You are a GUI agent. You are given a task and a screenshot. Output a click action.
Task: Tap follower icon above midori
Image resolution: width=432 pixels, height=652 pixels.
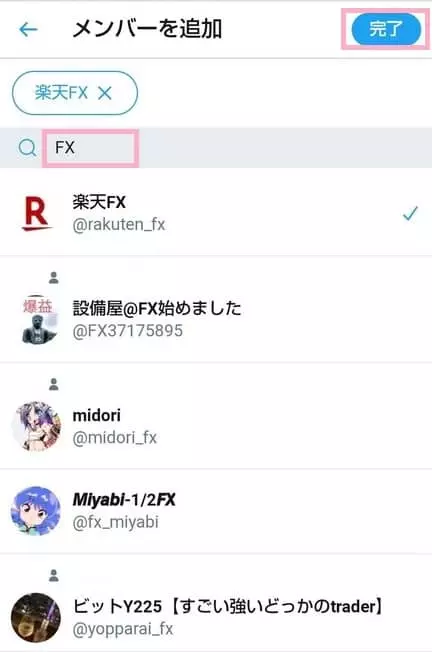(x=54, y=384)
